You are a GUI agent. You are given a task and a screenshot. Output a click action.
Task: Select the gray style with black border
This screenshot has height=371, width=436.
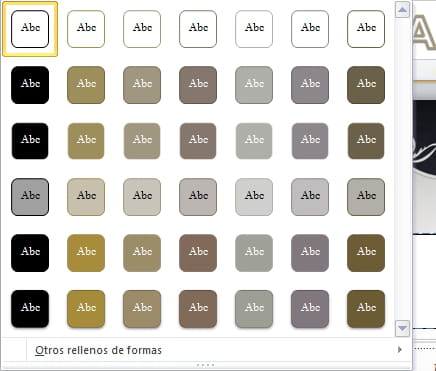pyautogui.click(x=30, y=197)
